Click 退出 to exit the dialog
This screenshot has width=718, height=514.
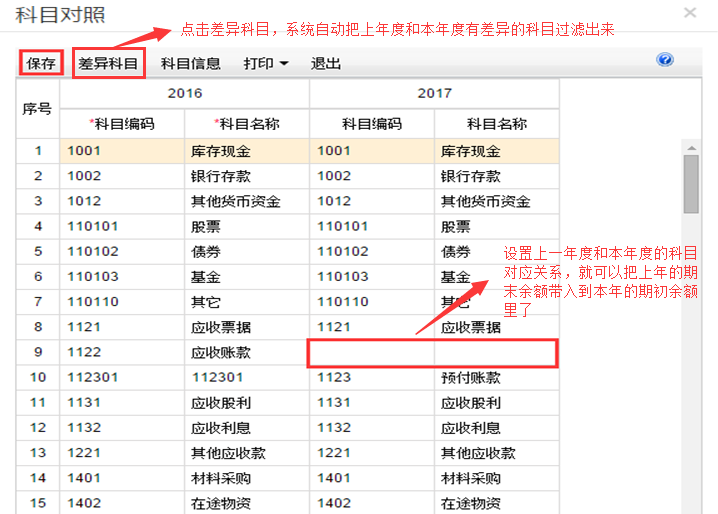click(x=326, y=63)
